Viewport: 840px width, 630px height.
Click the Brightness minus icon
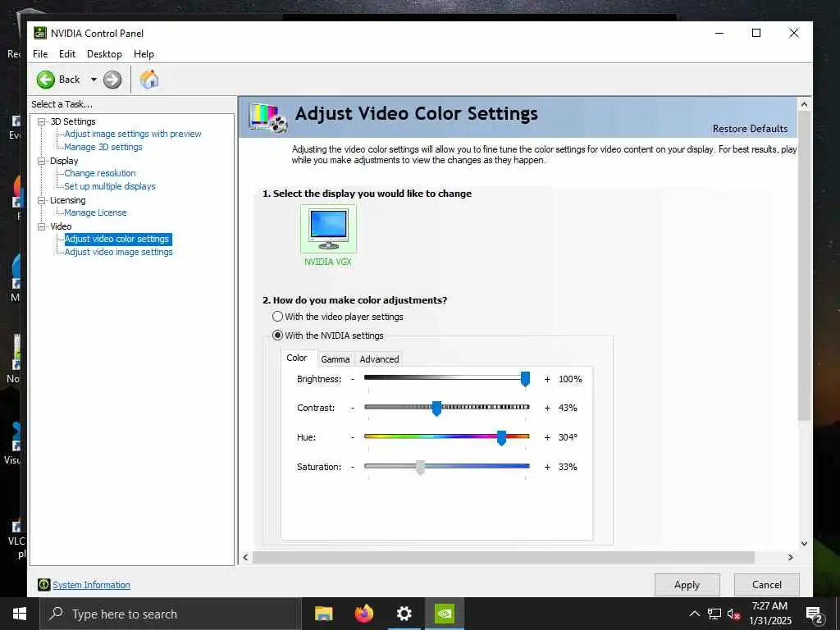coord(353,379)
